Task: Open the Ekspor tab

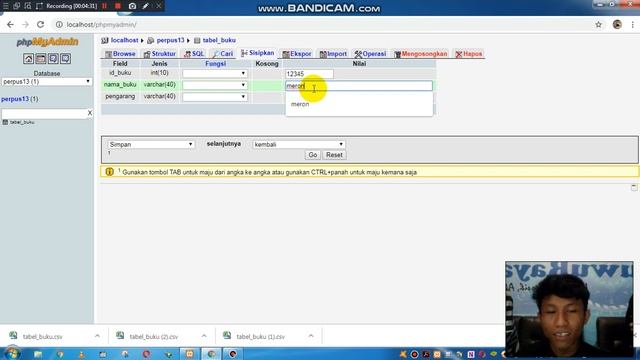Action: [297, 54]
